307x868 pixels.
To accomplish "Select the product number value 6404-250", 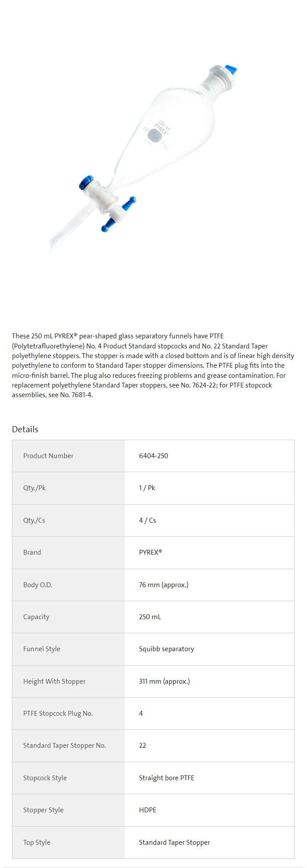I will (153, 456).
